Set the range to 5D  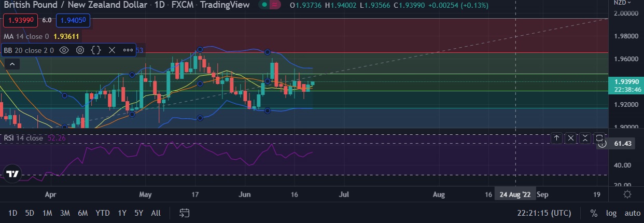click(30, 213)
